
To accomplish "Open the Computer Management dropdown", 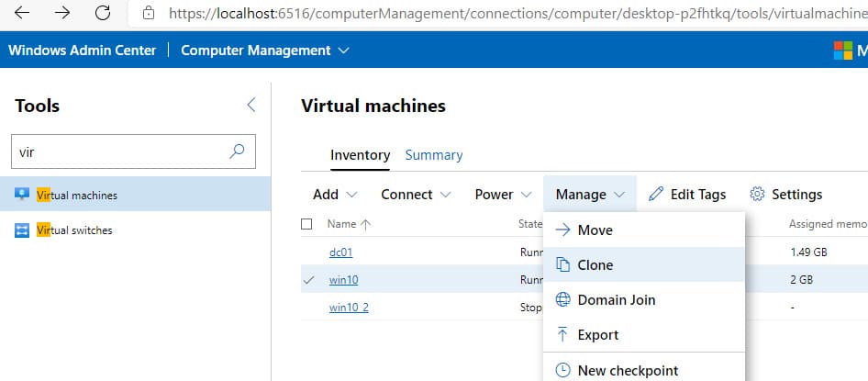I will [265, 50].
